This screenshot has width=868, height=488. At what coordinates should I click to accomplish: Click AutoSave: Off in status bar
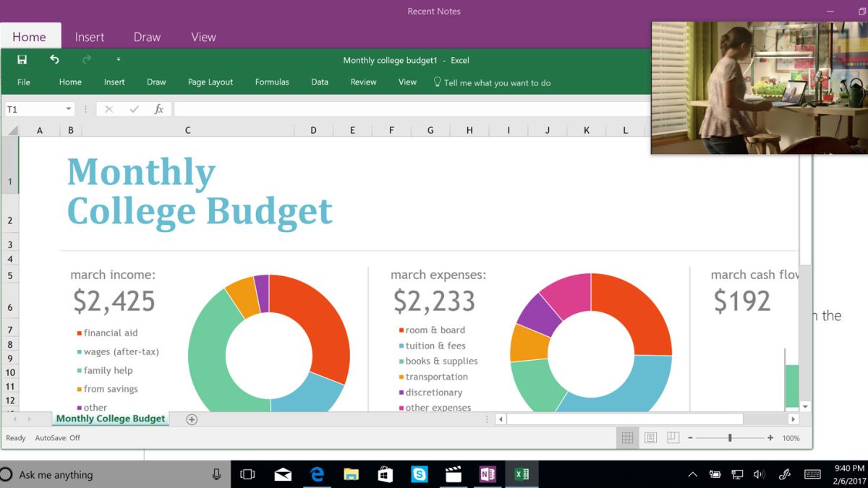[58, 438]
